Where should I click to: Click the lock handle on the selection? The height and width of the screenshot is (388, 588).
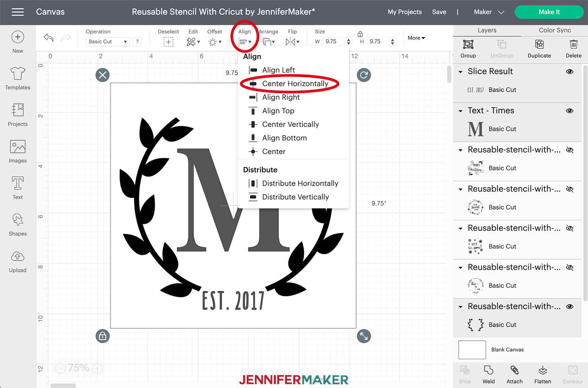click(x=102, y=336)
